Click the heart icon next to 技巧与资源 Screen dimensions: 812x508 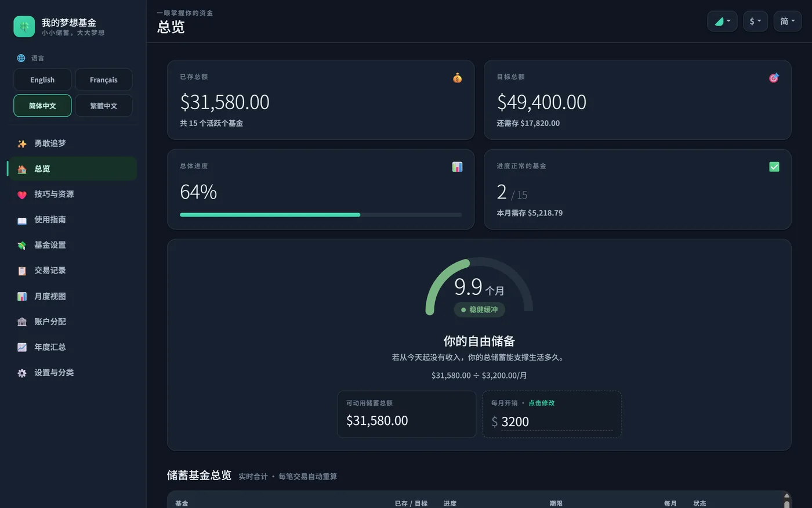pos(22,194)
